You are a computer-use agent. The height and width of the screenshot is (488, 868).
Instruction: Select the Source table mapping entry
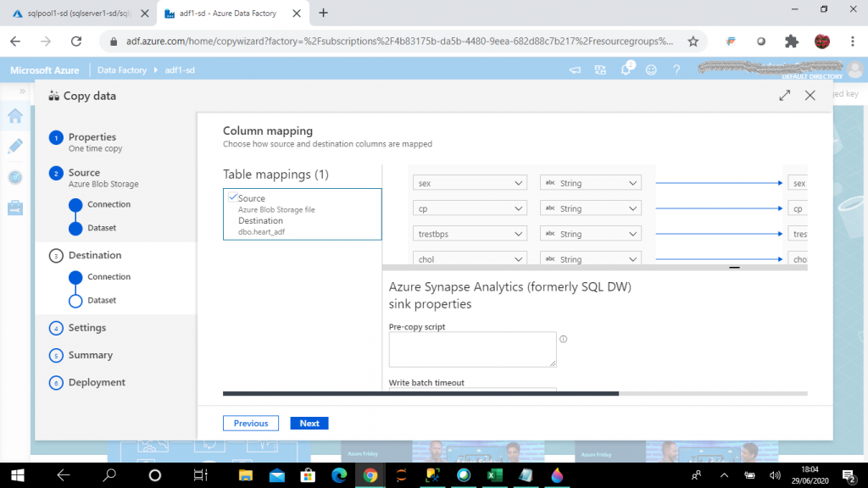click(303, 214)
